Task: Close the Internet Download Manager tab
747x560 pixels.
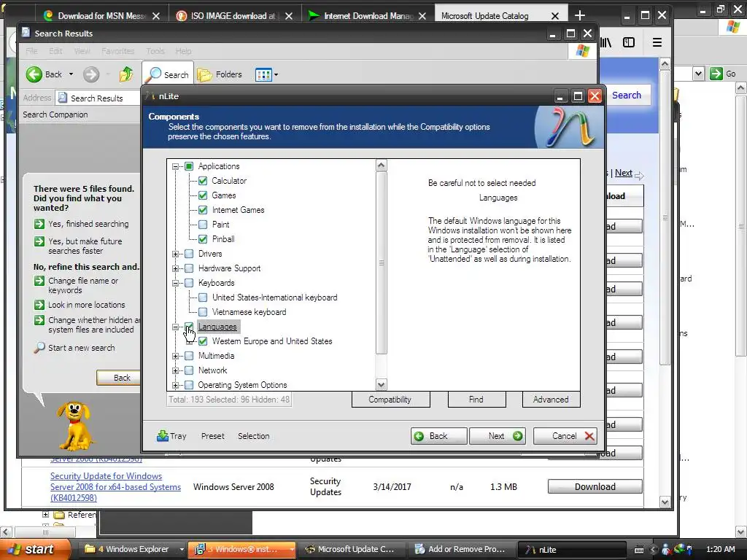Action: point(422,16)
